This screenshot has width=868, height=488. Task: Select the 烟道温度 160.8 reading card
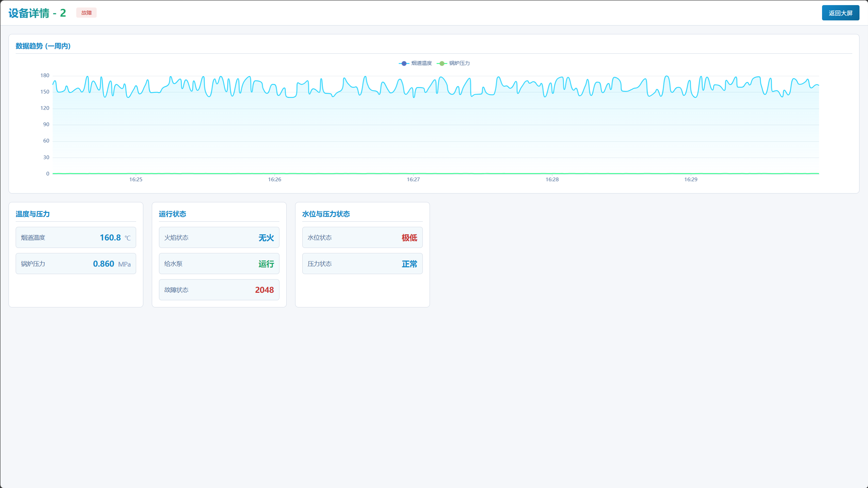tap(76, 237)
